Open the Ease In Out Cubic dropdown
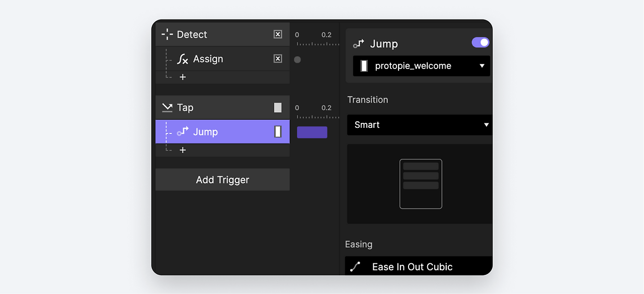Viewport: 644px width, 294px height. pyautogui.click(x=418, y=267)
